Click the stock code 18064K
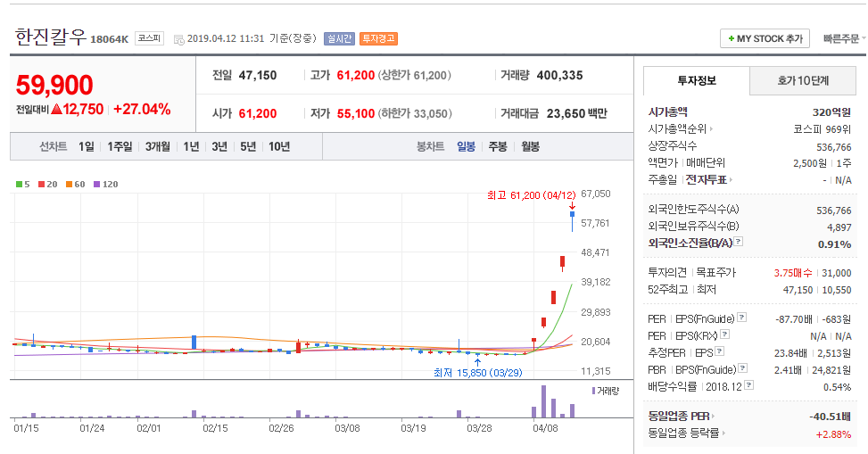The height and width of the screenshot is (454, 868). [x=109, y=39]
